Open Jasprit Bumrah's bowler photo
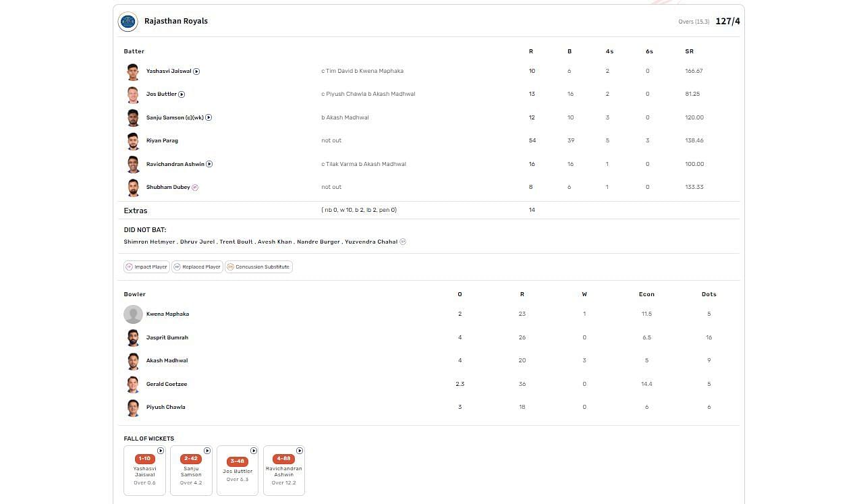Image resolution: width=857 pixels, height=504 pixels. (x=133, y=337)
